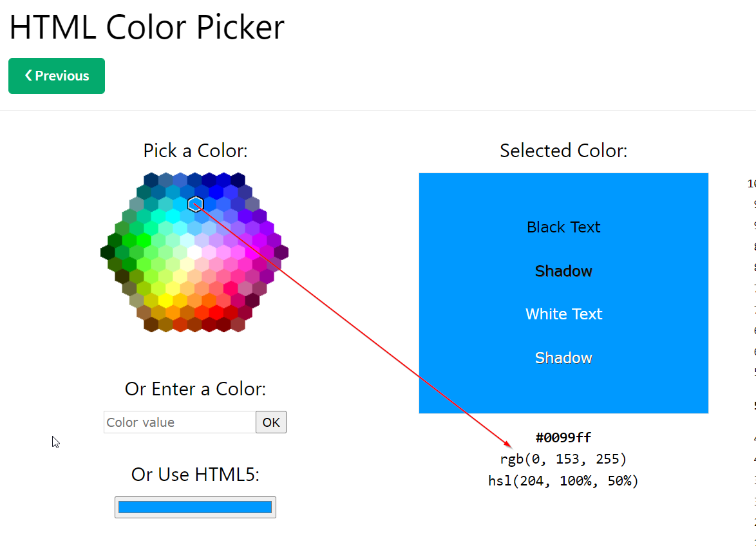Select the dark navy top-left corner hexagon
This screenshot has width=756, height=546.
point(151,180)
